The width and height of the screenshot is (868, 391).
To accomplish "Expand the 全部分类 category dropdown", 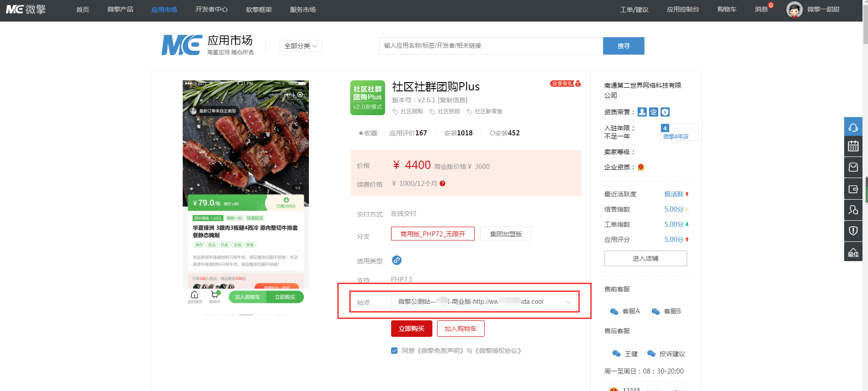I will [301, 46].
